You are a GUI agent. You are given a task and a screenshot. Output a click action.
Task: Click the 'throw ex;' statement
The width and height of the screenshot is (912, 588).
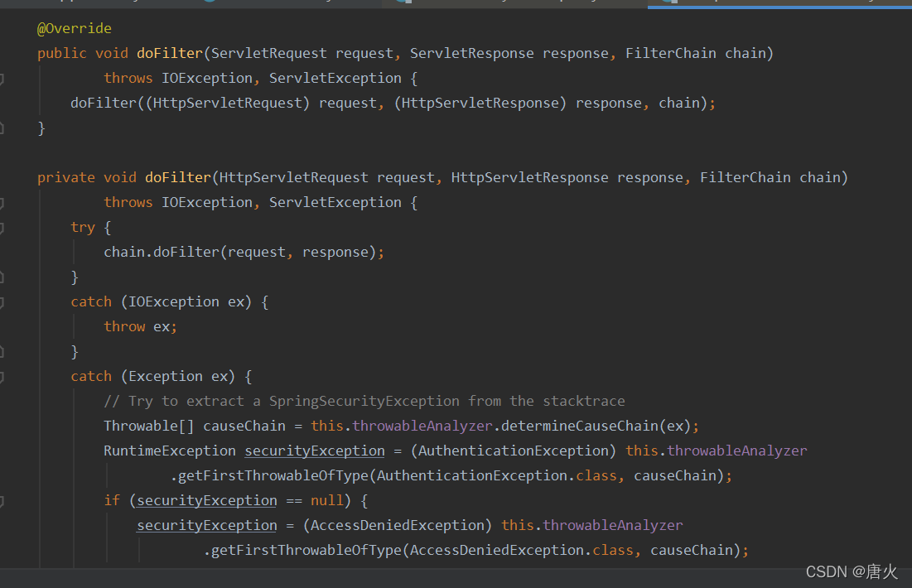pos(140,327)
